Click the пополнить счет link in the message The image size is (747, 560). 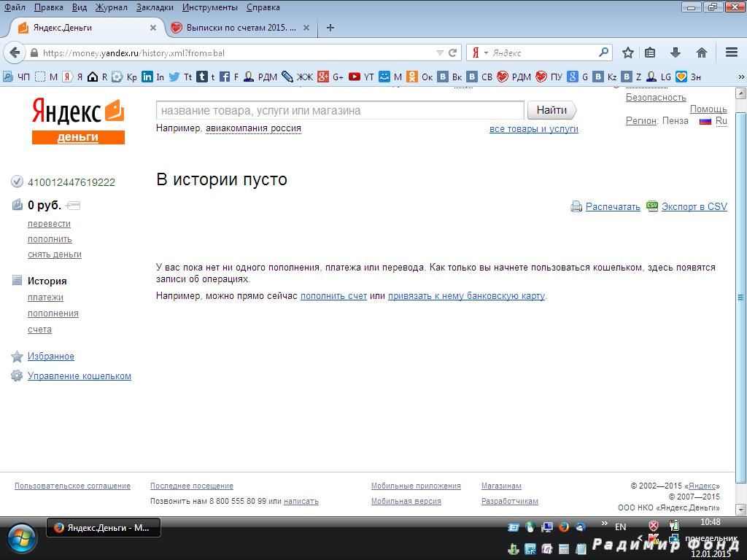coord(333,296)
